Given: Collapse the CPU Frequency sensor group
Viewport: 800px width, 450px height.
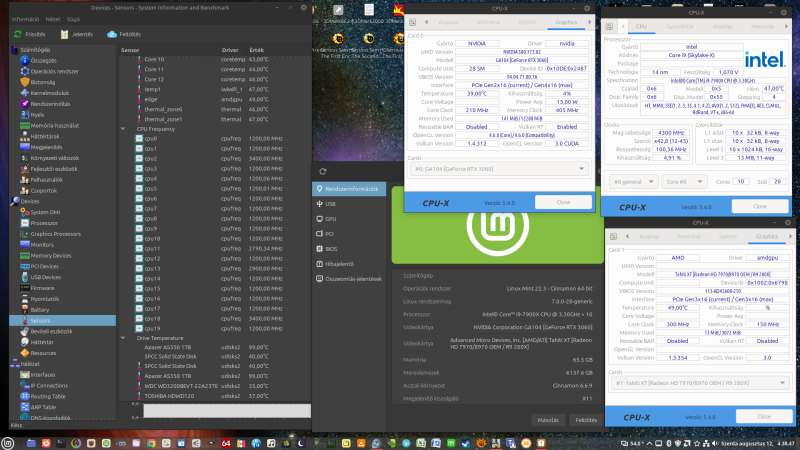Looking at the screenshot, I should 123,129.
